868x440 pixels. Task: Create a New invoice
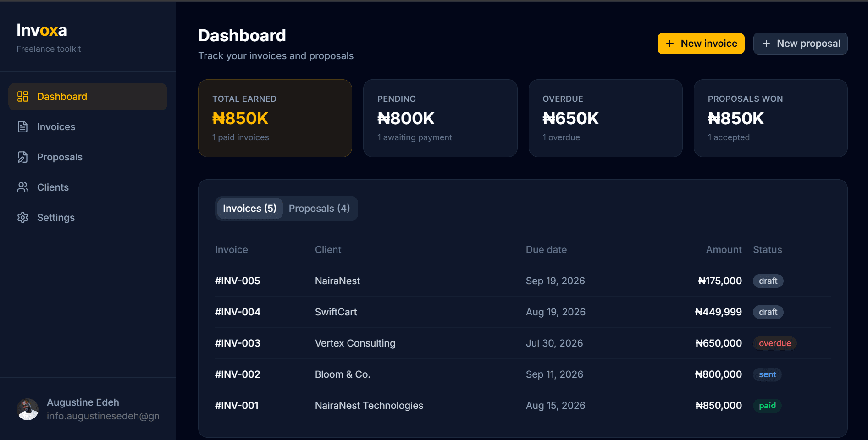701,44
